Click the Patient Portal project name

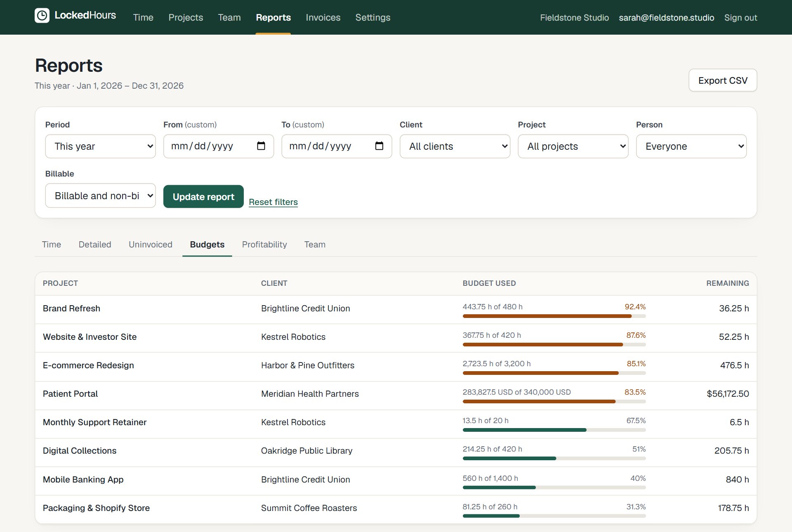[70, 394]
